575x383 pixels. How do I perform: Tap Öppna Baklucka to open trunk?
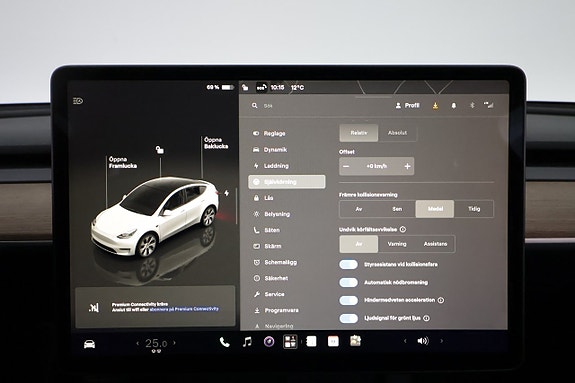pyautogui.click(x=216, y=143)
